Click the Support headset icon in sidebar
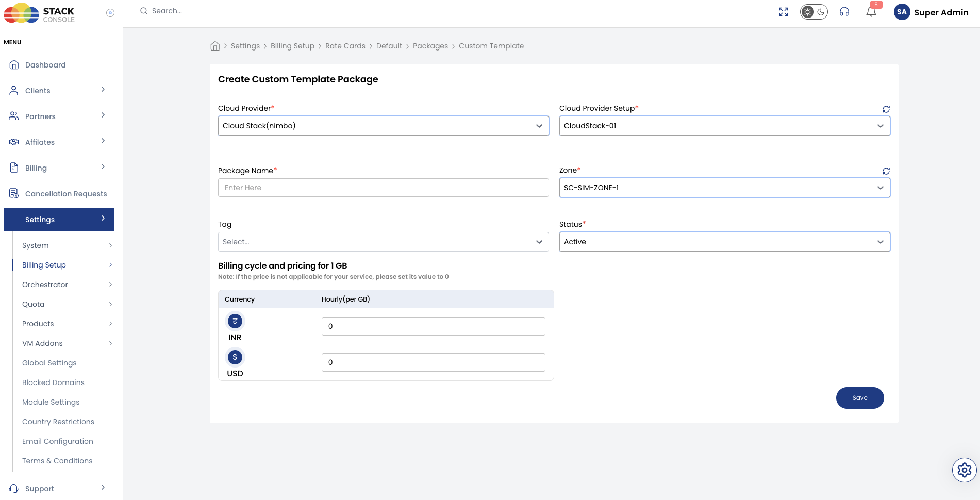This screenshot has height=500, width=980. (x=14, y=488)
